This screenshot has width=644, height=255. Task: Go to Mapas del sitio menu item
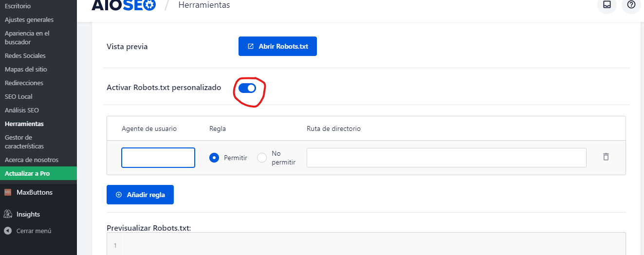tap(26, 70)
